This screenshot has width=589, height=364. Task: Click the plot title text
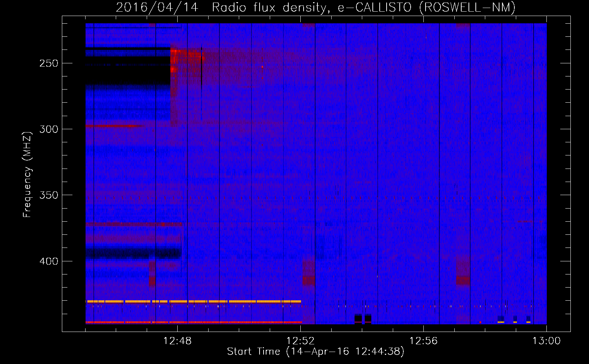coord(316,7)
